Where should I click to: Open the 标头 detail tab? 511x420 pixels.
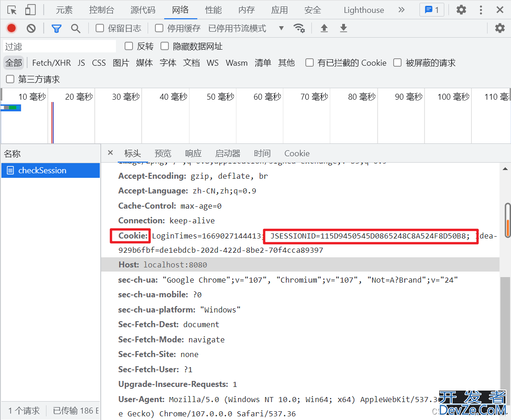pyautogui.click(x=132, y=153)
